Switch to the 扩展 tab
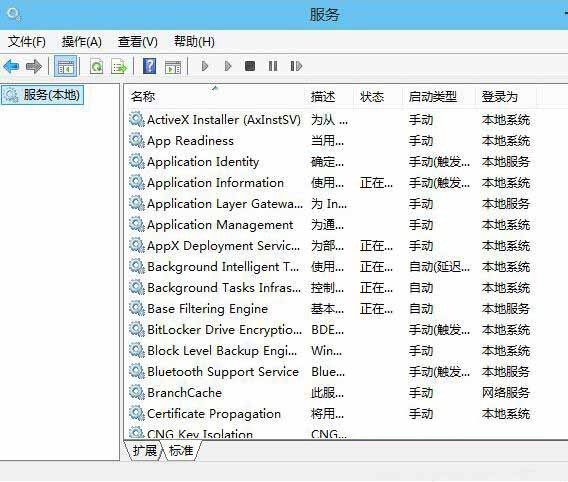 (x=145, y=450)
